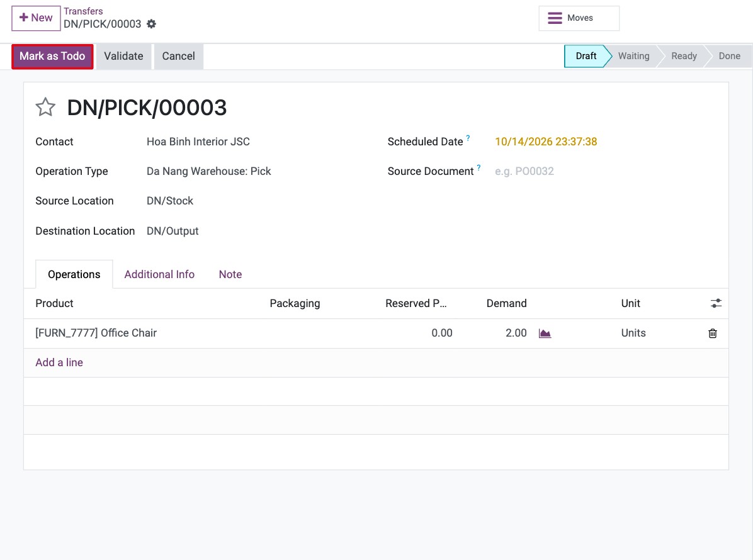
Task: Click the Unit column header
Action: click(x=630, y=303)
